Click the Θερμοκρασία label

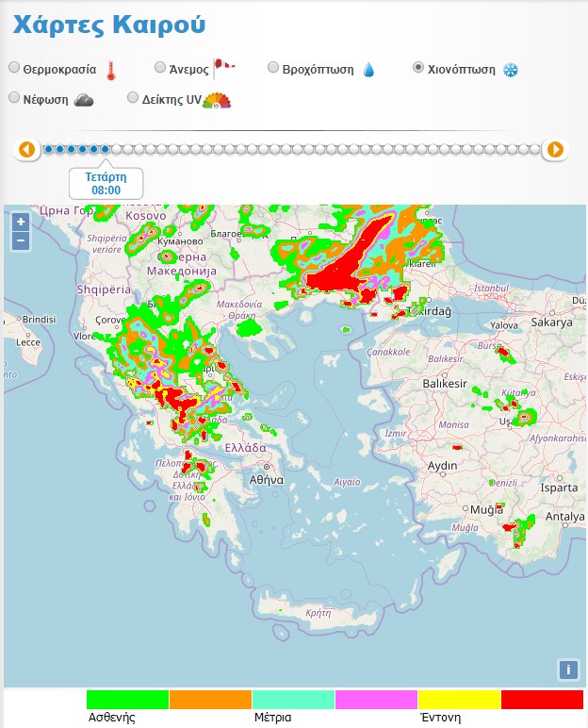[x=60, y=70]
